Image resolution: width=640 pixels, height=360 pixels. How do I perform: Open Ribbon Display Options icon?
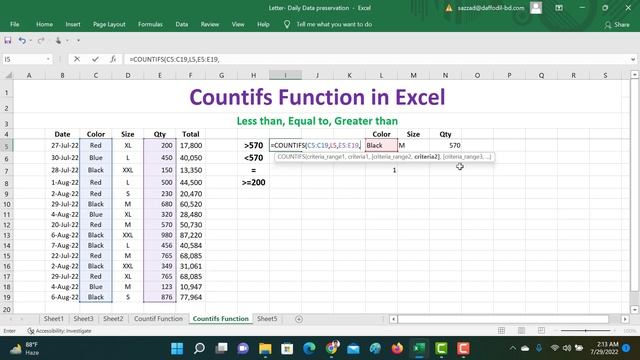pyautogui.click(x=559, y=8)
